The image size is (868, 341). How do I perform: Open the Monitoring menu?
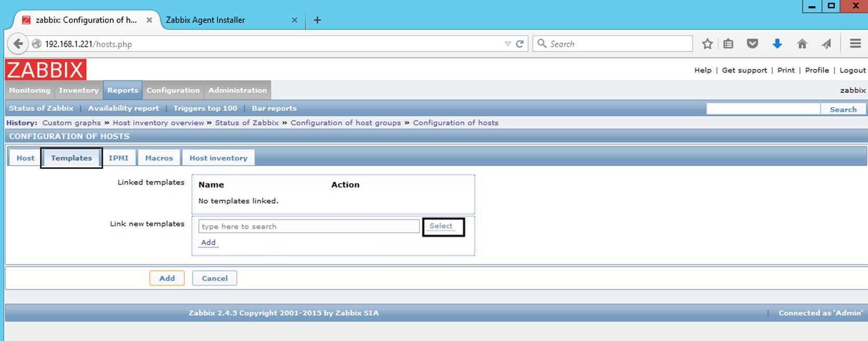pyautogui.click(x=30, y=90)
